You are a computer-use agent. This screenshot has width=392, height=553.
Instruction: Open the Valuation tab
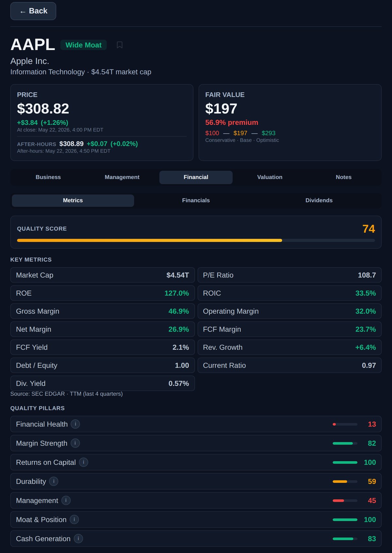(270, 177)
